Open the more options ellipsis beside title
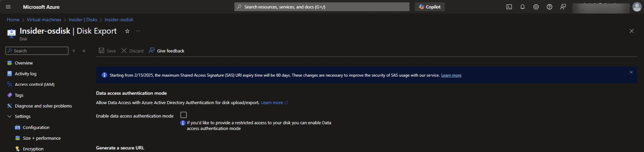Image resolution: width=644 pixels, height=152 pixels. coord(138,31)
